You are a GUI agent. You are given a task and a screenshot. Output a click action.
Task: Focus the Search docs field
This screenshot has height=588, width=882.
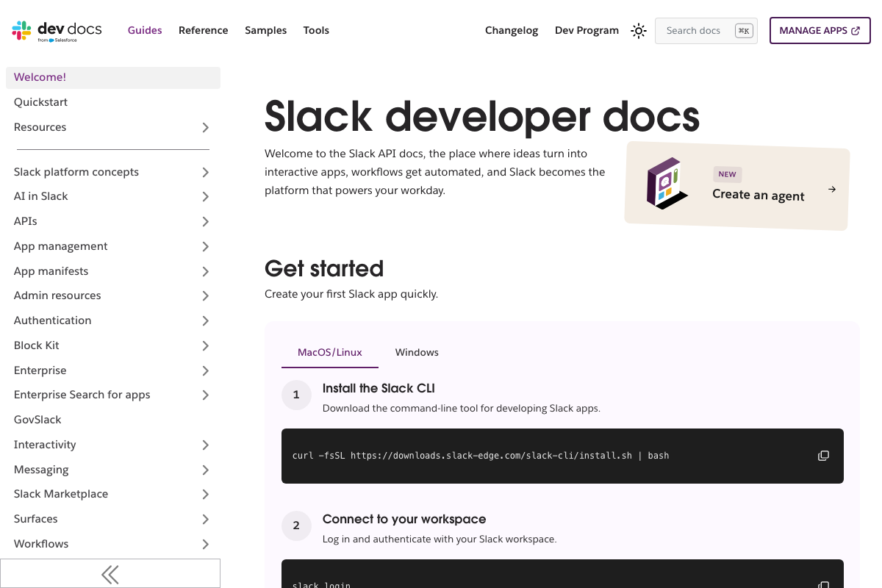point(706,31)
